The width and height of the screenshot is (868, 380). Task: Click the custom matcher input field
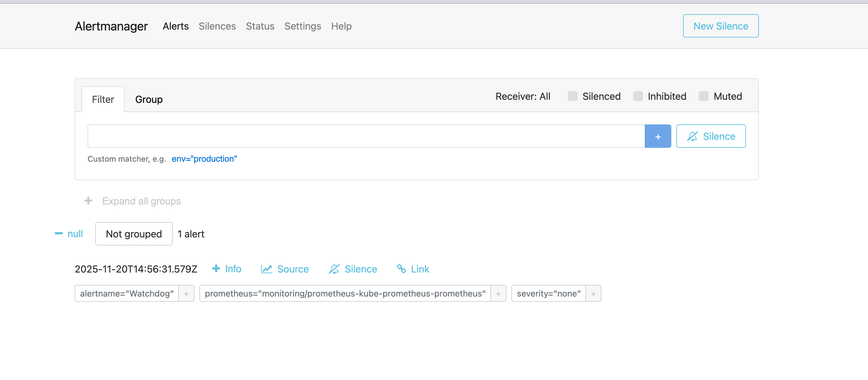pos(337,136)
